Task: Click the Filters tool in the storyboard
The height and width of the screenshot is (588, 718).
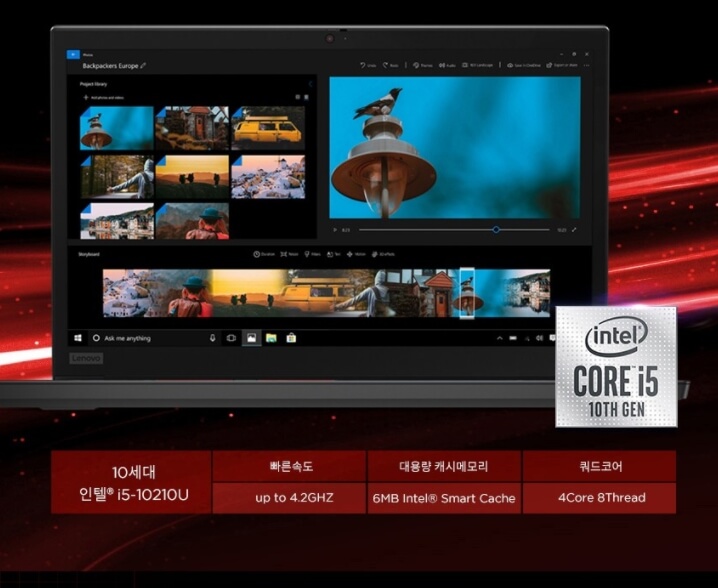Action: pos(312,254)
